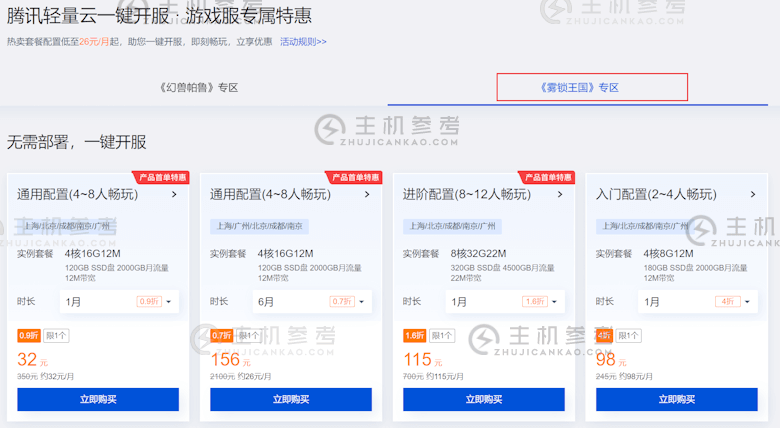Viewport: 780px width, 428px height.
Task: Expand the 1月 duration dropdown with 4折
Action: (698, 302)
